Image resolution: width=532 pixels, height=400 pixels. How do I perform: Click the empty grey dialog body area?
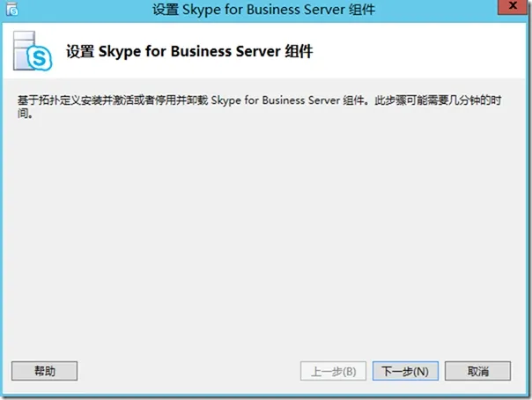264,238
